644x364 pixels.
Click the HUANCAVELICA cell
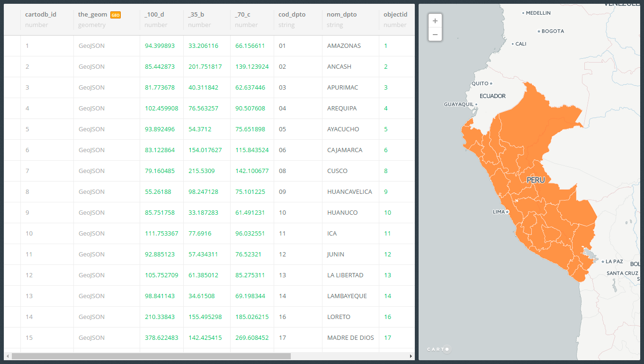coord(349,192)
